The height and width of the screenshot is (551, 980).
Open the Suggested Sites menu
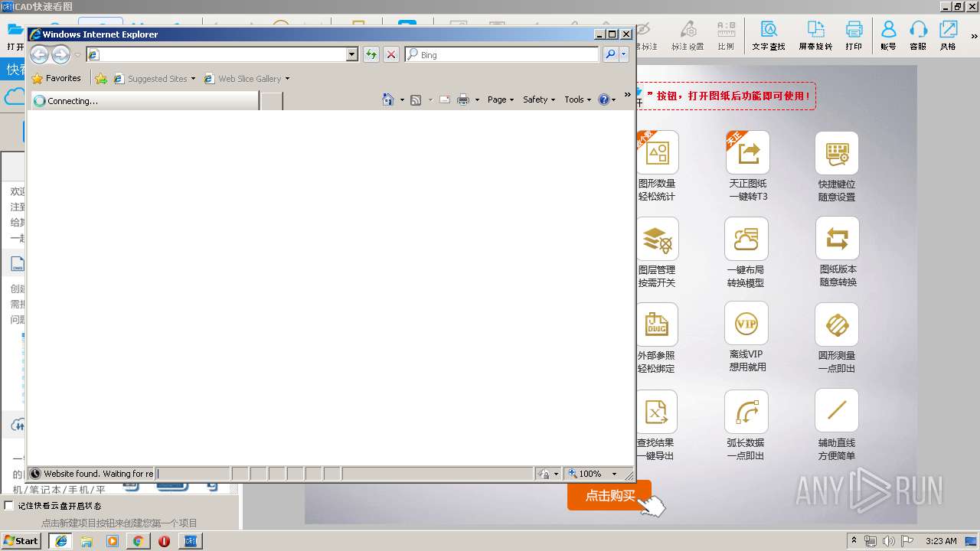[x=155, y=78]
